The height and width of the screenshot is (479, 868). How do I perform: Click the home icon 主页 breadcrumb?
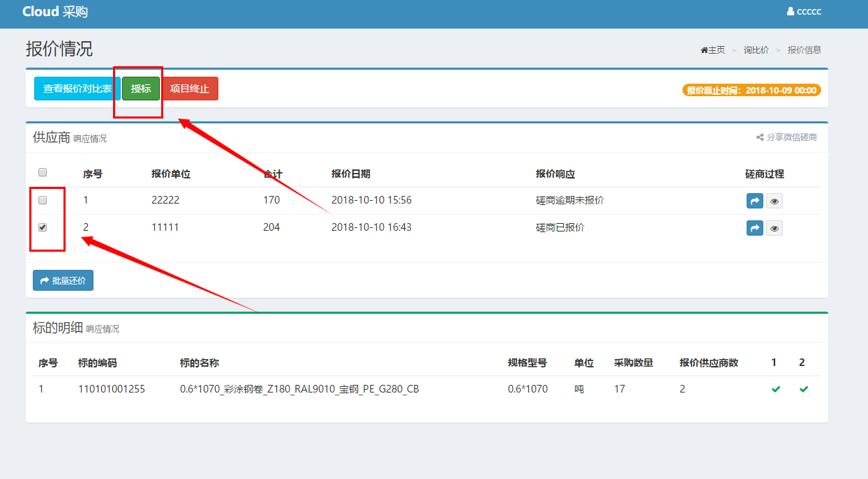705,50
